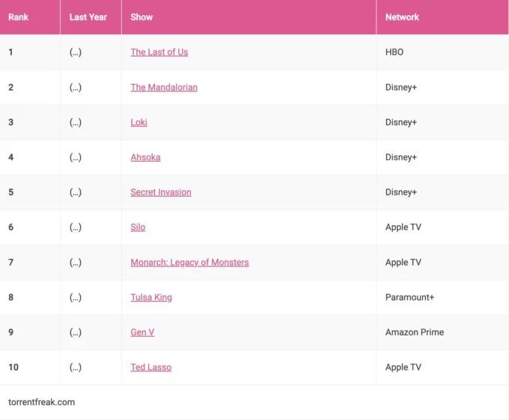Screen dimensions: 509x420
Task: Click rank number 1 cell
Action: [11, 52]
